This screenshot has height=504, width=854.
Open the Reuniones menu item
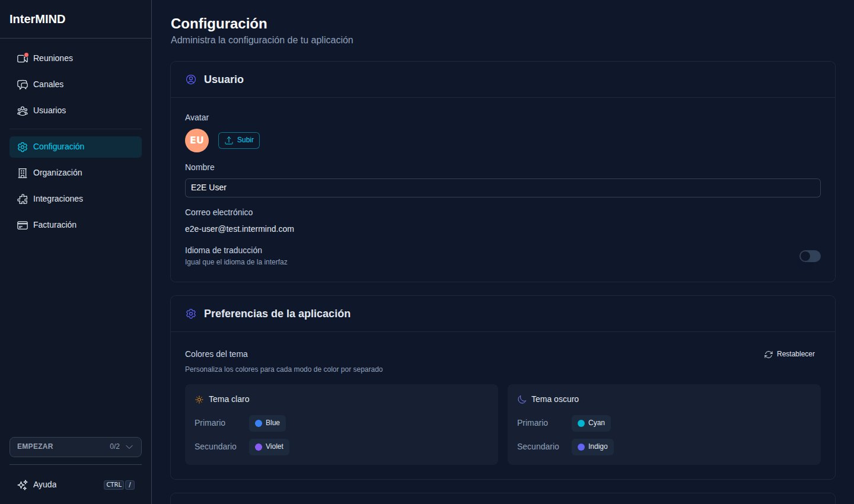[x=75, y=58]
